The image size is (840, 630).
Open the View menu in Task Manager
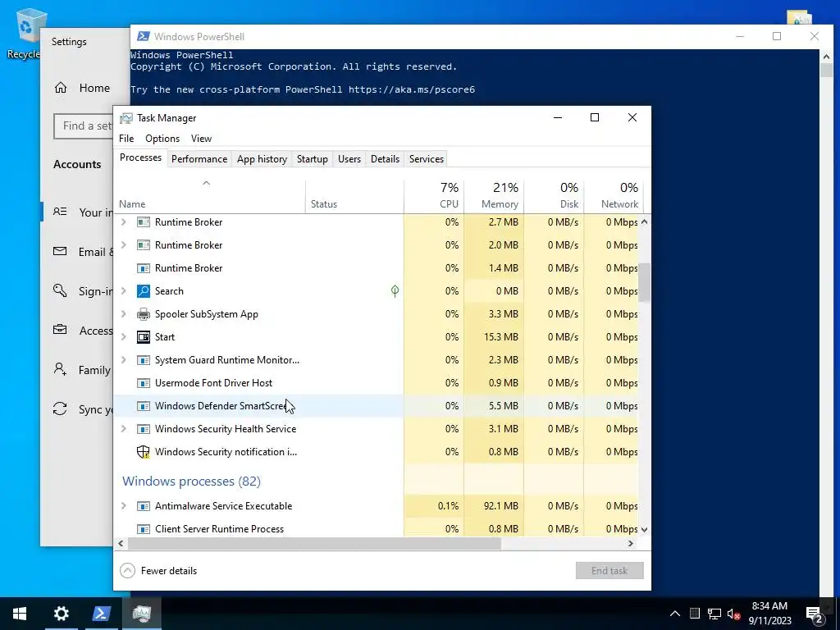202,138
